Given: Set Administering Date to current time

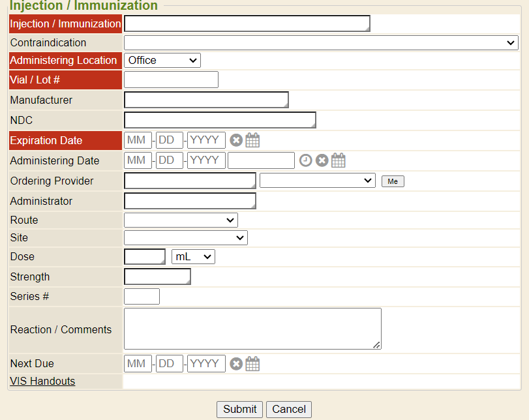Looking at the screenshot, I should click(305, 160).
